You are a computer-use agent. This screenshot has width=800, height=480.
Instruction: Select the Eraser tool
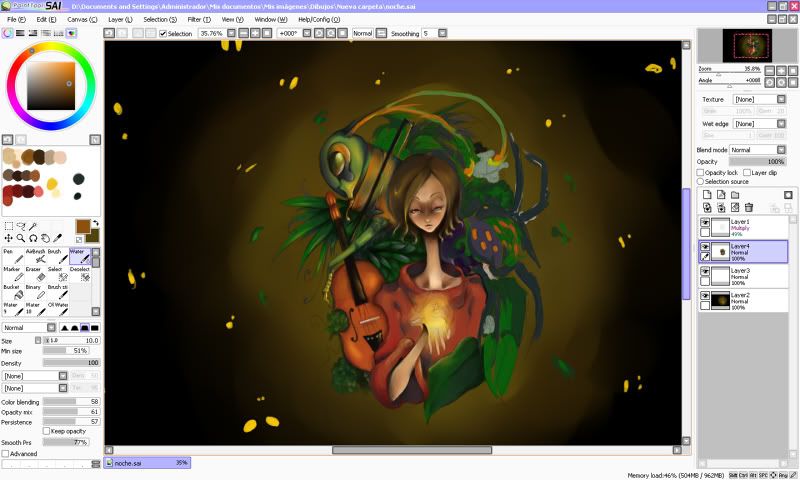[35, 274]
